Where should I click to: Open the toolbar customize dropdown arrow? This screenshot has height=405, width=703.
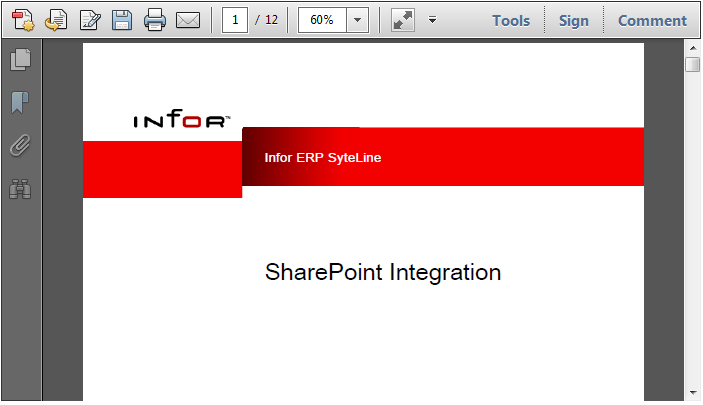[432, 20]
